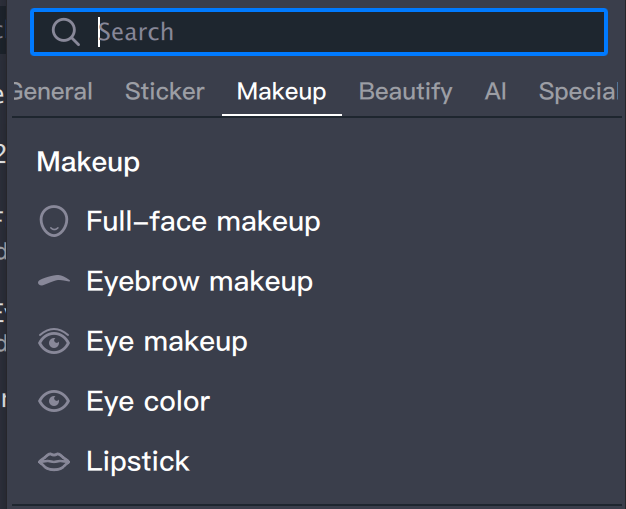Open the Eye color option
This screenshot has width=626, height=509.
(x=148, y=402)
